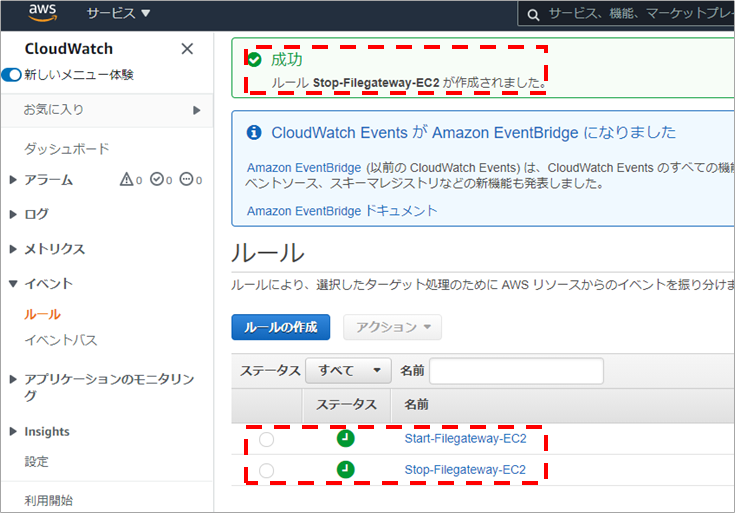
Task: Click the 名前 filter text field
Action: click(x=517, y=371)
